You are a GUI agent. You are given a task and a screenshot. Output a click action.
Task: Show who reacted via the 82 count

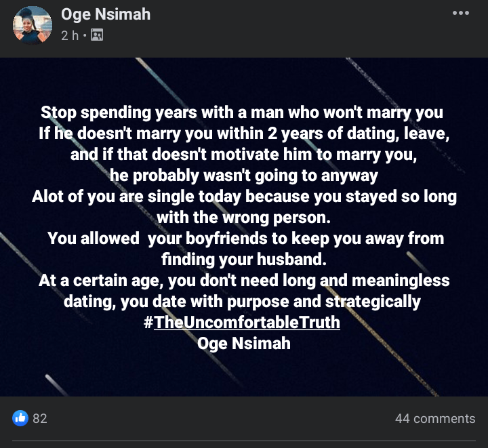tap(40, 418)
